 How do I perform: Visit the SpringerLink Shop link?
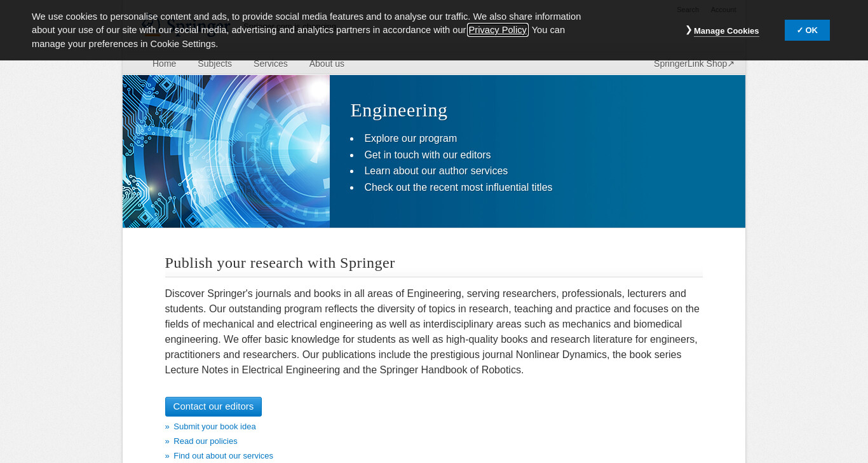(694, 64)
